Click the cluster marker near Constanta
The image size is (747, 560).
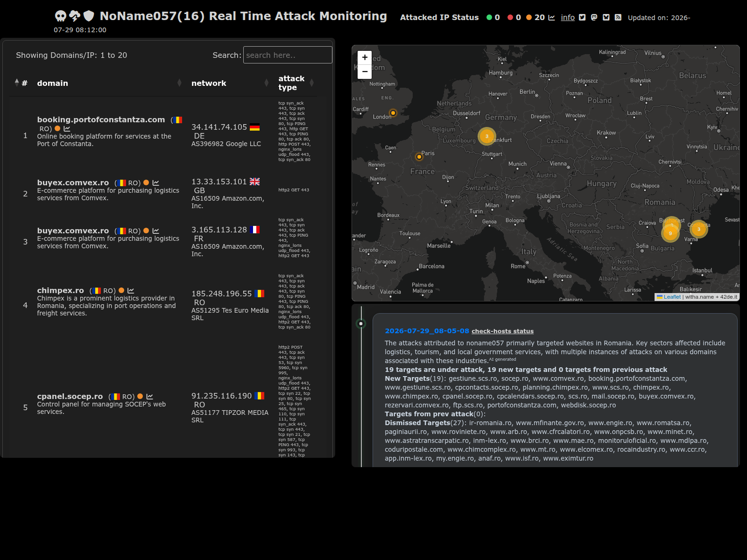[699, 229]
